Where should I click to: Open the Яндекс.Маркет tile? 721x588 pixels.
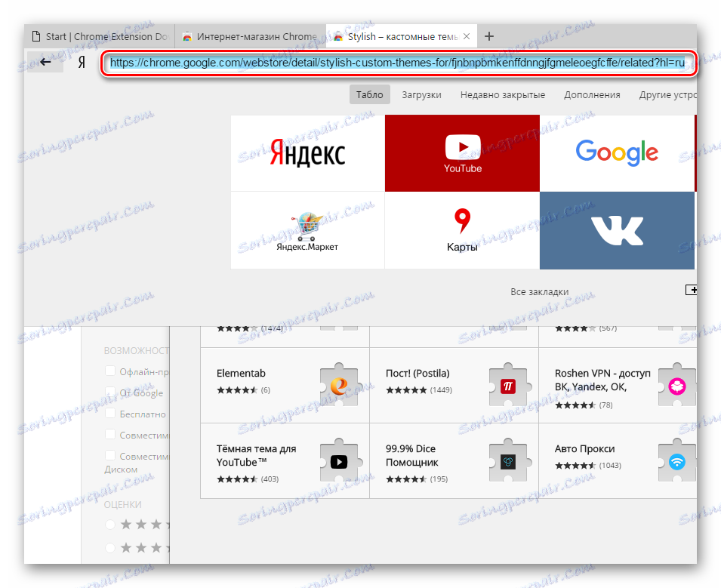[307, 230]
